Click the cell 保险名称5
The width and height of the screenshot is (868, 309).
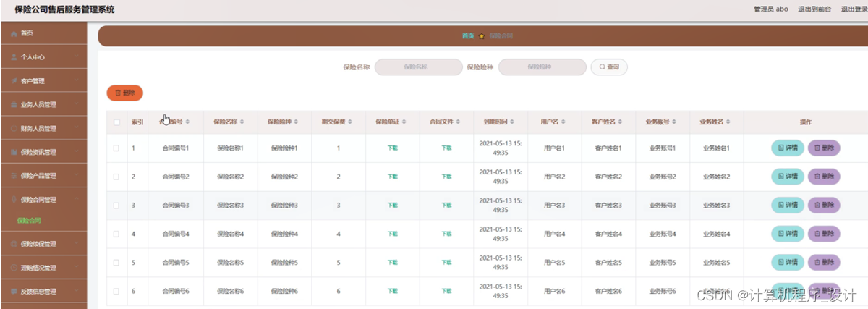[x=230, y=263]
